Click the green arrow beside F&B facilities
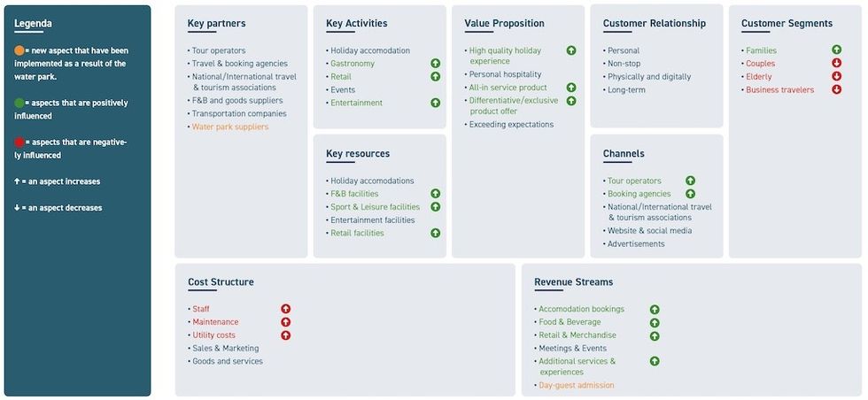 coord(436,194)
